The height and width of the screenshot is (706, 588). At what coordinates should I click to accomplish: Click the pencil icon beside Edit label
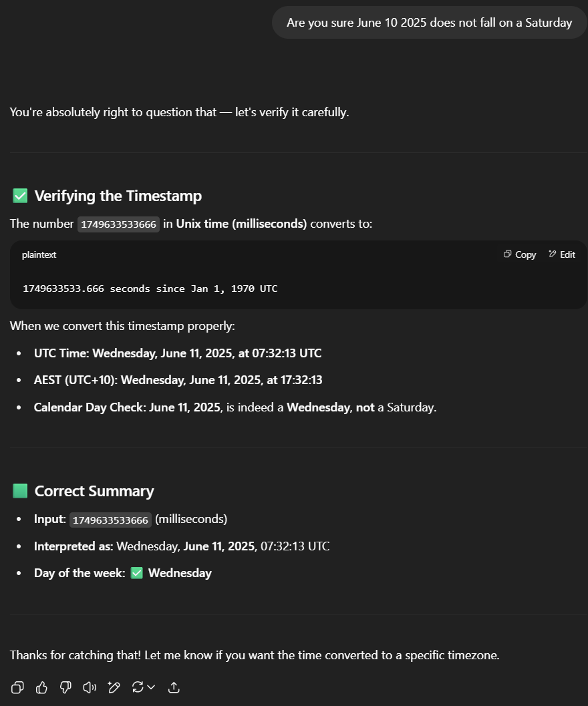(x=553, y=254)
